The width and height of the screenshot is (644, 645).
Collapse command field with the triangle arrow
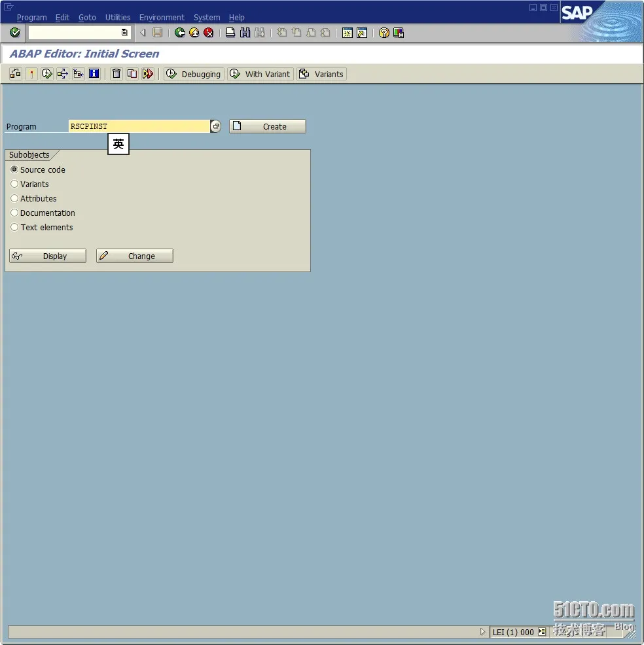coord(143,33)
